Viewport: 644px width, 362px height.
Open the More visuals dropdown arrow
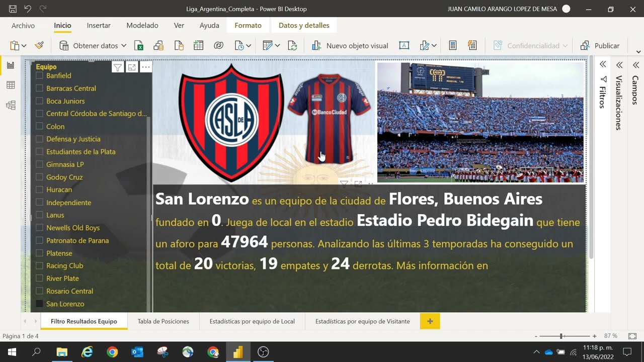434,46
